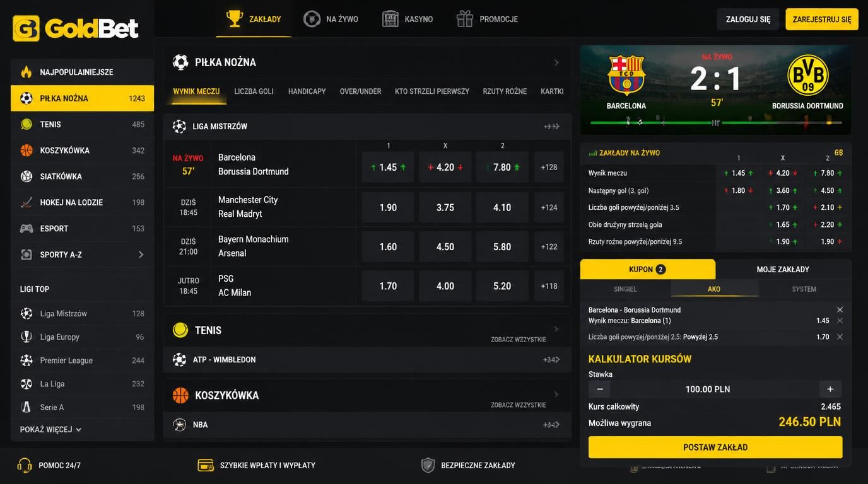The height and width of the screenshot is (484, 868).
Task: Open La Liga league icon
Action: pyautogui.click(x=26, y=384)
